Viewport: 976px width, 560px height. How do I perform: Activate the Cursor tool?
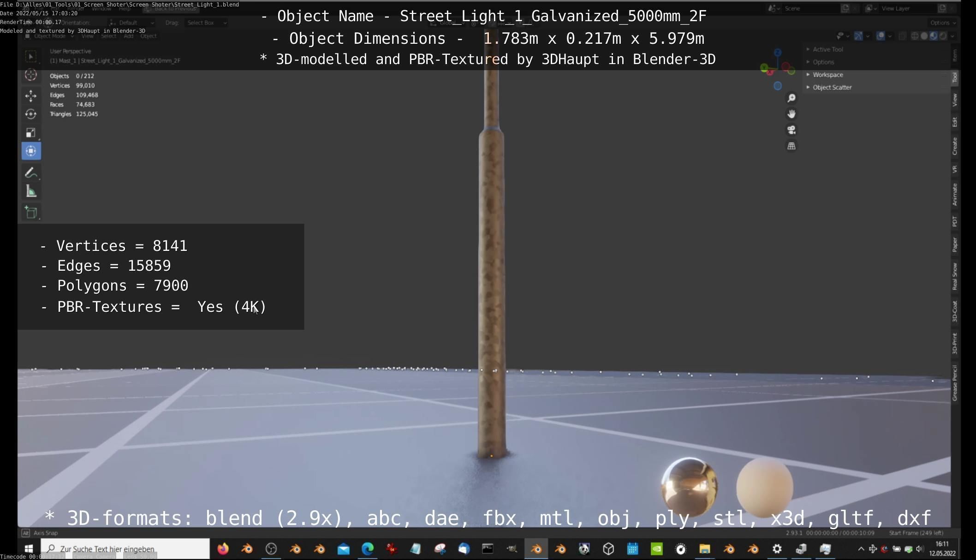pyautogui.click(x=31, y=75)
